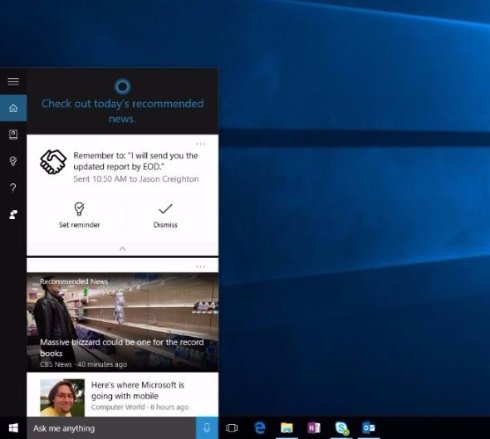Open the reminder card more-options ellipsis
The image size is (490, 439).
click(200, 144)
